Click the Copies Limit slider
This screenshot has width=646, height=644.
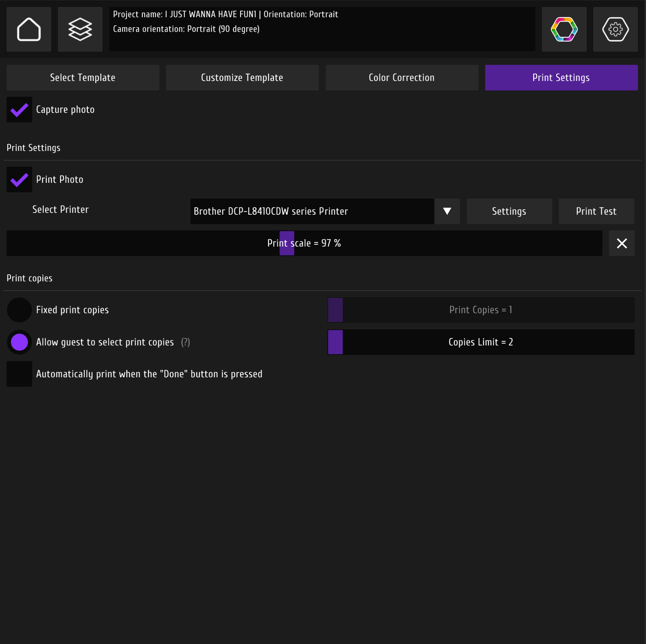(x=481, y=342)
